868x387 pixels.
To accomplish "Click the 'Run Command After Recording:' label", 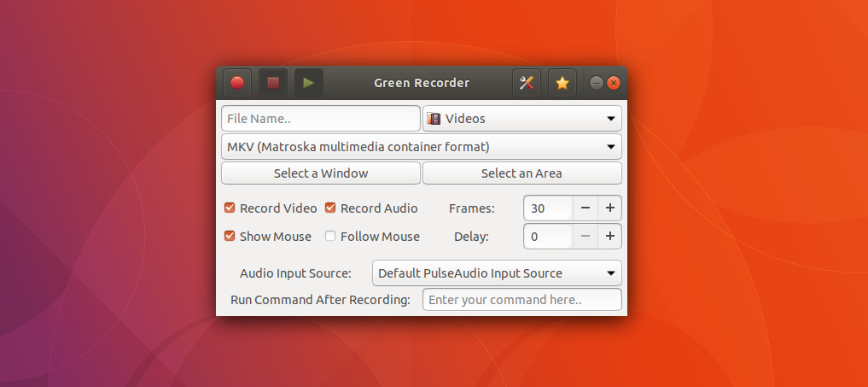I will click(320, 300).
